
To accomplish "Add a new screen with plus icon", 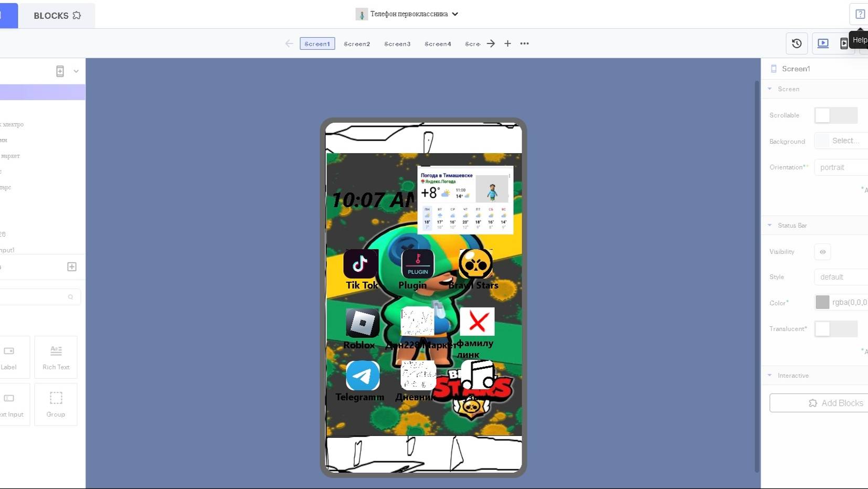I will point(507,44).
